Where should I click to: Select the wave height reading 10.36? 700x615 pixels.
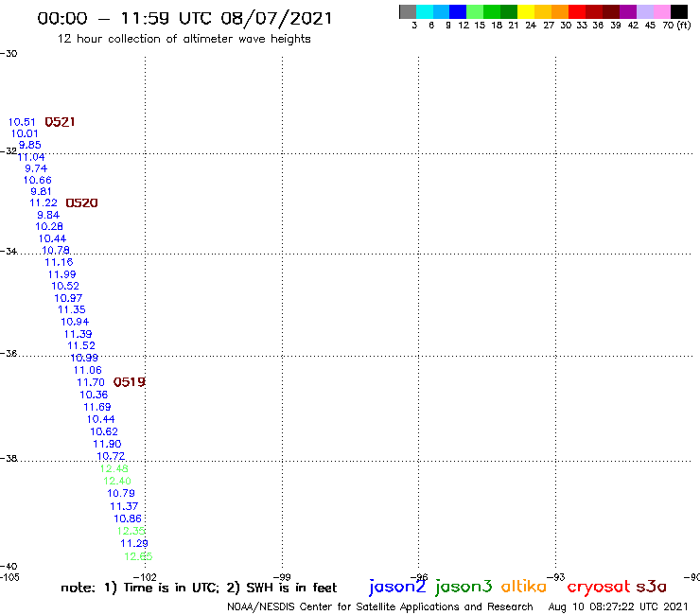pyautogui.click(x=94, y=395)
